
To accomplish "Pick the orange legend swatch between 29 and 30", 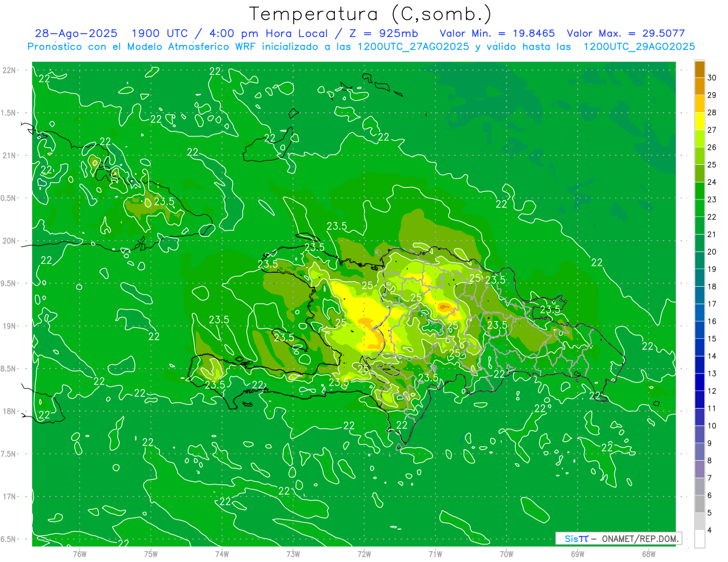I will click(x=699, y=86).
